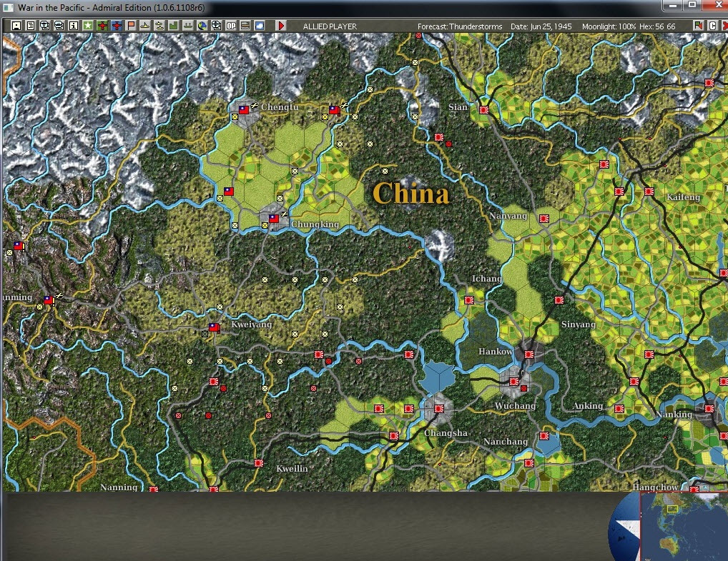Select the Japanese unit marker at Hankow
Screen dimensions: 728x561
tap(528, 354)
